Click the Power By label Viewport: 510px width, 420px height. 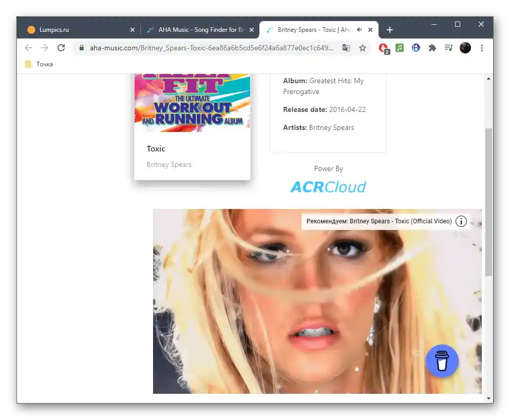pos(328,168)
